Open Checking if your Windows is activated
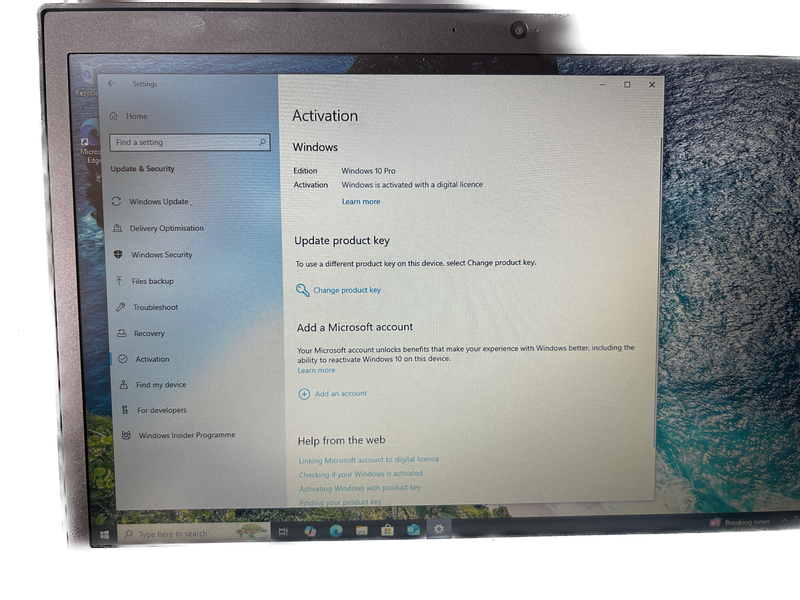800x600 pixels. pos(361,474)
